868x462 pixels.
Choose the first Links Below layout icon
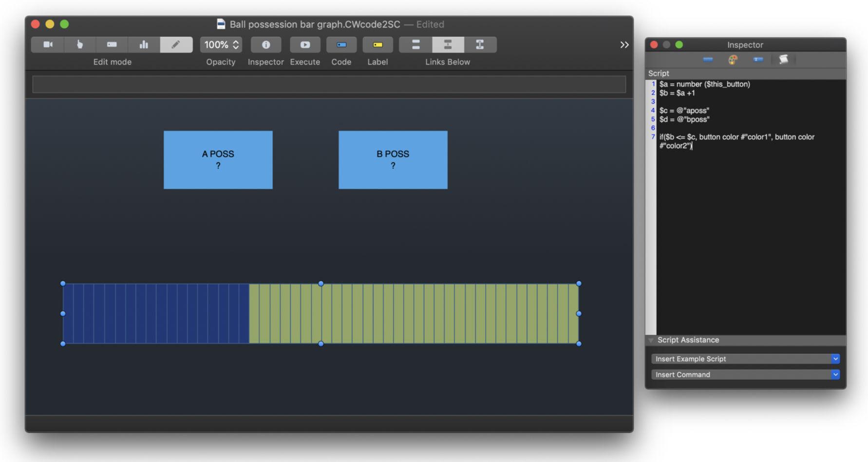tap(415, 44)
